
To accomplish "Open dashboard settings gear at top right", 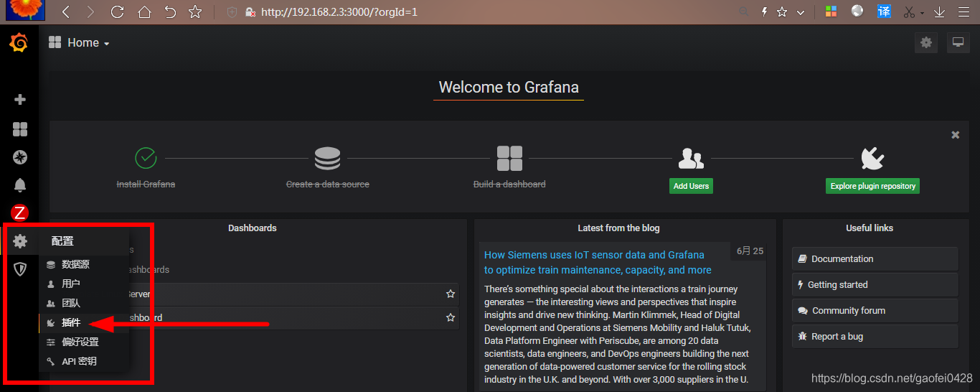I will click(926, 43).
